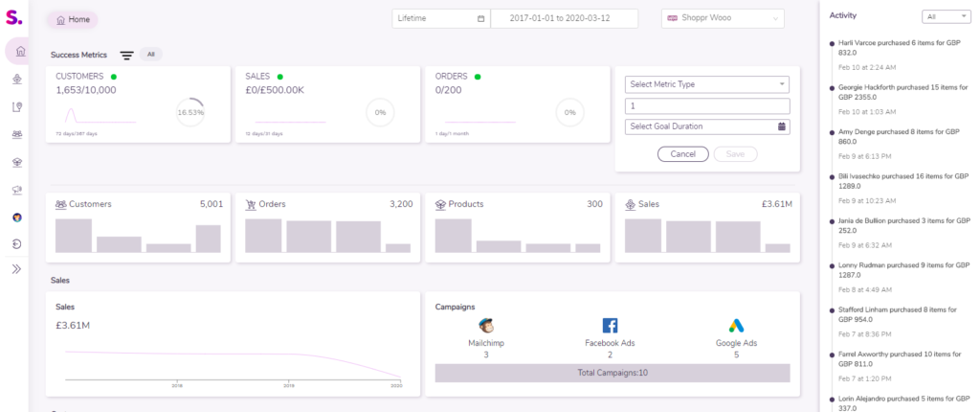The height and width of the screenshot is (412, 980).
Task: Click the Home breadcrumb tab
Action: [72, 19]
